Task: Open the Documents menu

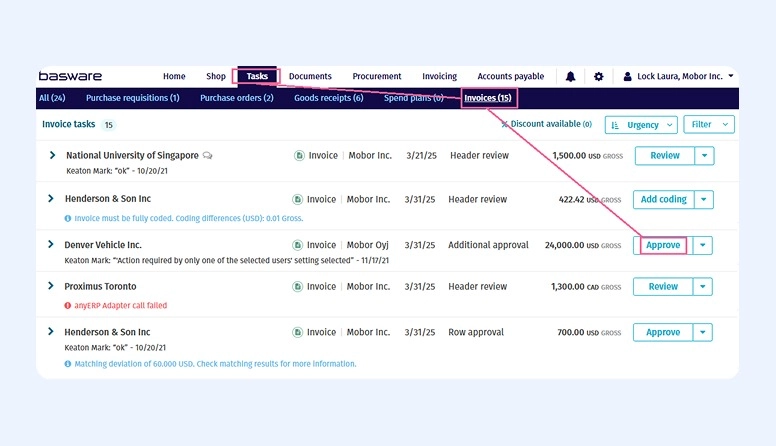Action: (310, 76)
